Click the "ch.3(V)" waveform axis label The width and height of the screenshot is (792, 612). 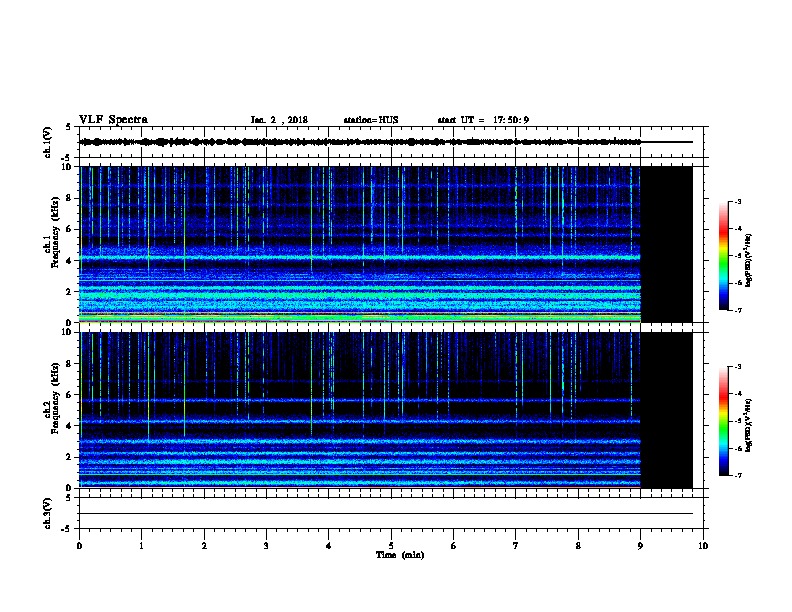[47, 513]
